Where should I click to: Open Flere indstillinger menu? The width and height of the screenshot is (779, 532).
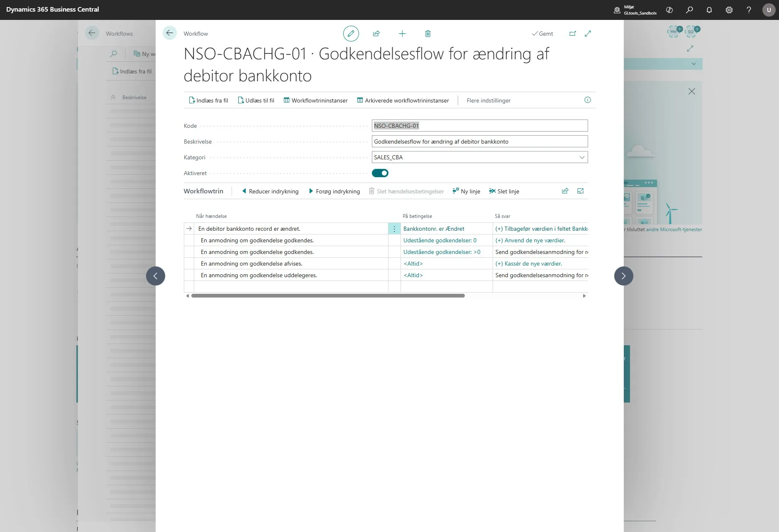pyautogui.click(x=488, y=100)
